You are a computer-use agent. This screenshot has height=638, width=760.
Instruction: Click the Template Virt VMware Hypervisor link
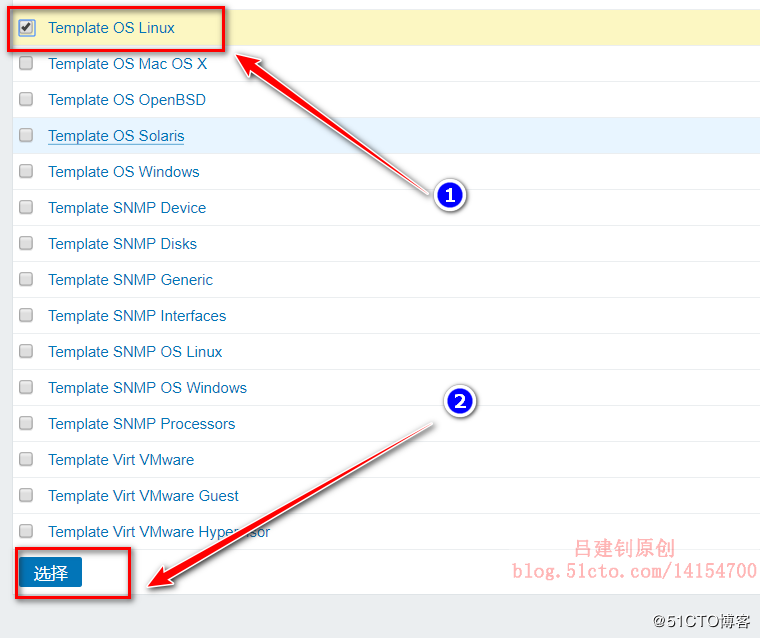[x=159, y=531]
